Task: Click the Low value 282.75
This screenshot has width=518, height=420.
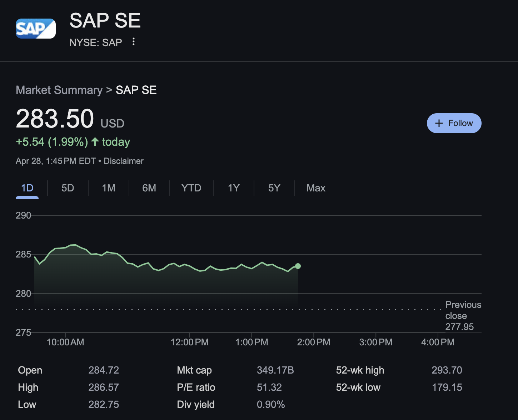Action: click(x=104, y=404)
